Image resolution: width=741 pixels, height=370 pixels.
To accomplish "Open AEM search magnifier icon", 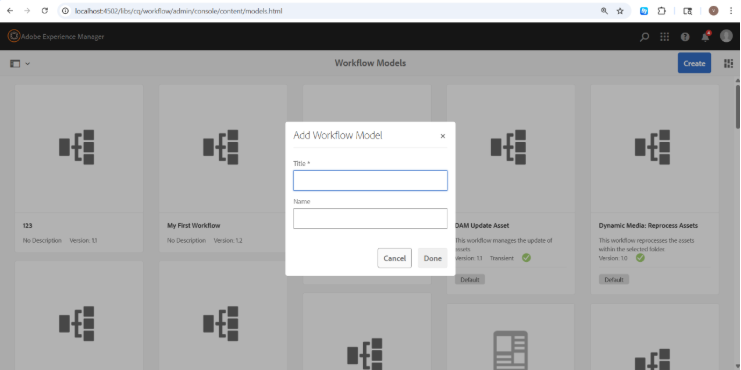I will click(x=644, y=37).
